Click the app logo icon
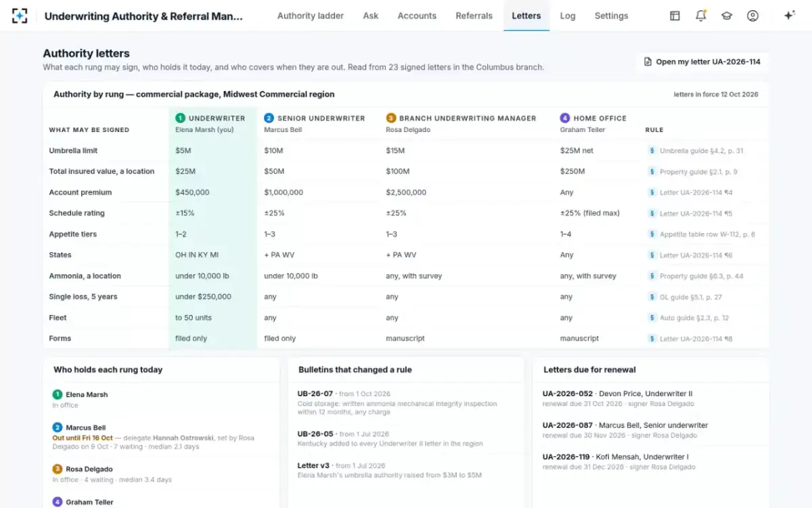This screenshot has width=812, height=508. point(20,16)
